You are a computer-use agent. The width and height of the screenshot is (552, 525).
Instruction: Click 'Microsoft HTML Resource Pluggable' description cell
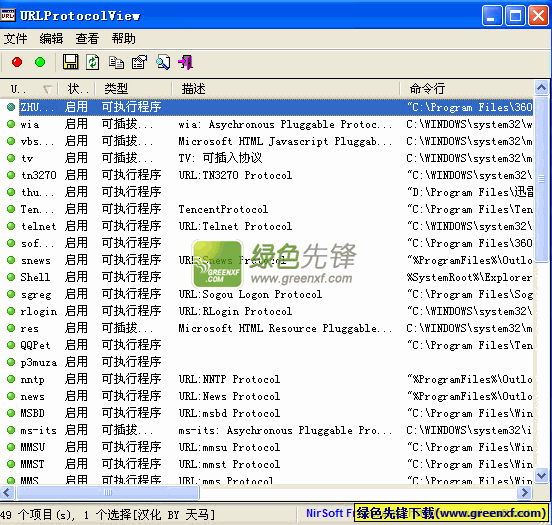(285, 328)
